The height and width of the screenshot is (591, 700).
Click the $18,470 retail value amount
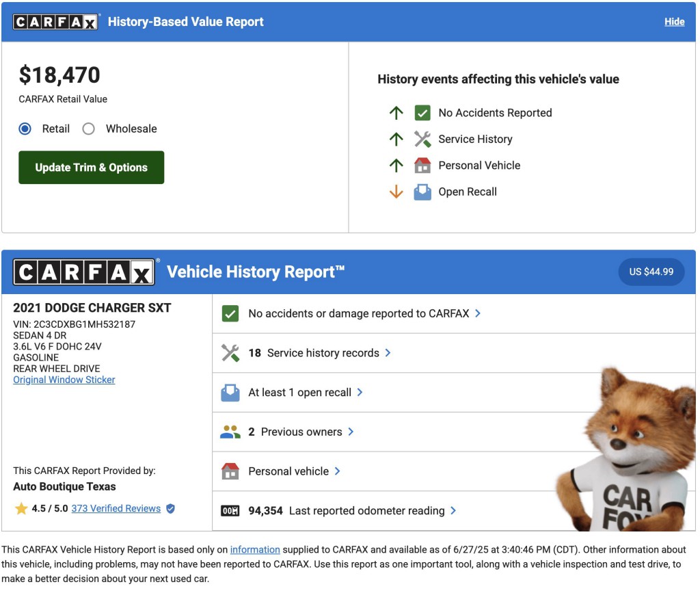coord(59,75)
